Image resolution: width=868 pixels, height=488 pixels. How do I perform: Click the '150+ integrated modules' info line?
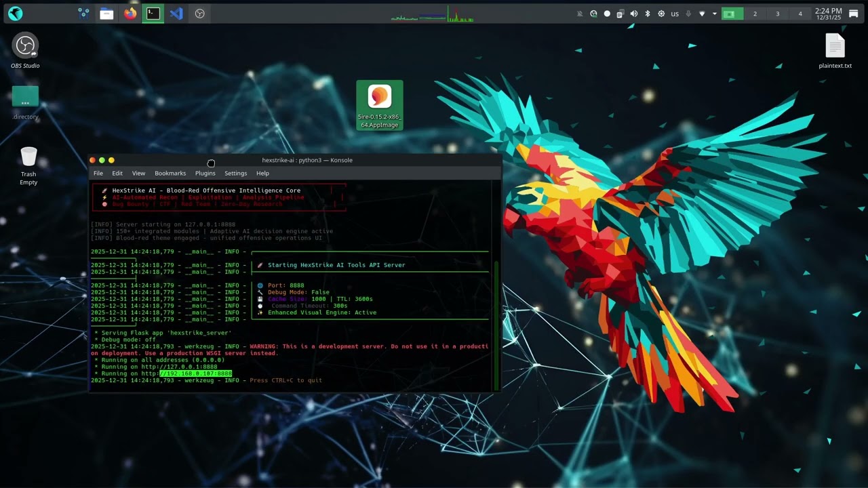212,231
